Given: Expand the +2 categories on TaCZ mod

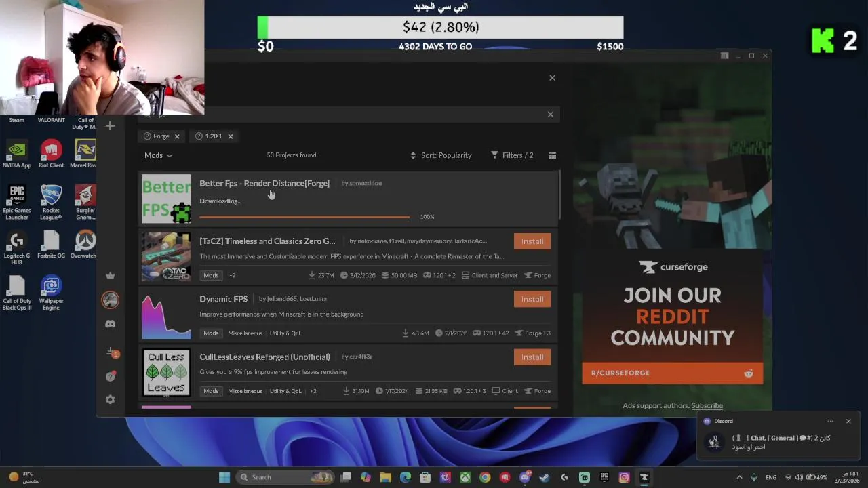Looking at the screenshot, I should point(232,275).
